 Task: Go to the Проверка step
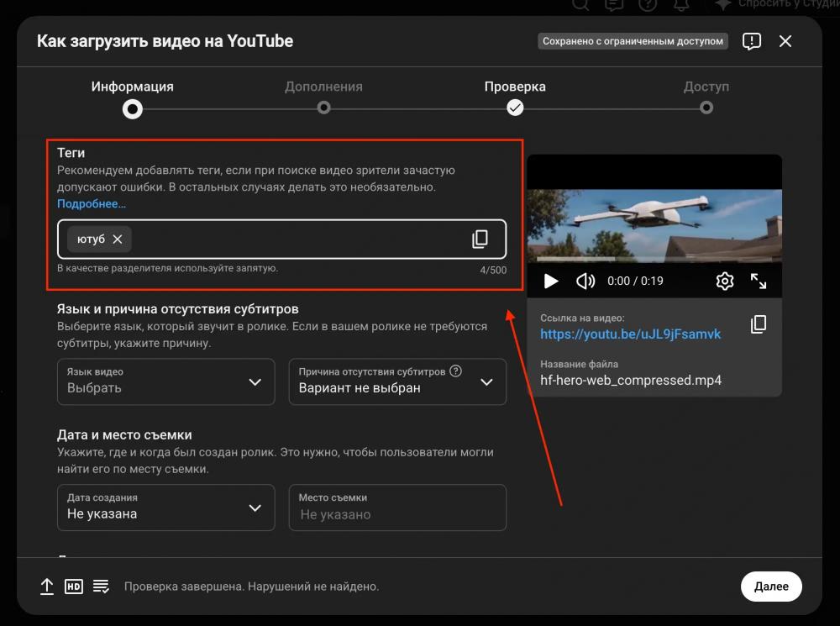coord(515,108)
